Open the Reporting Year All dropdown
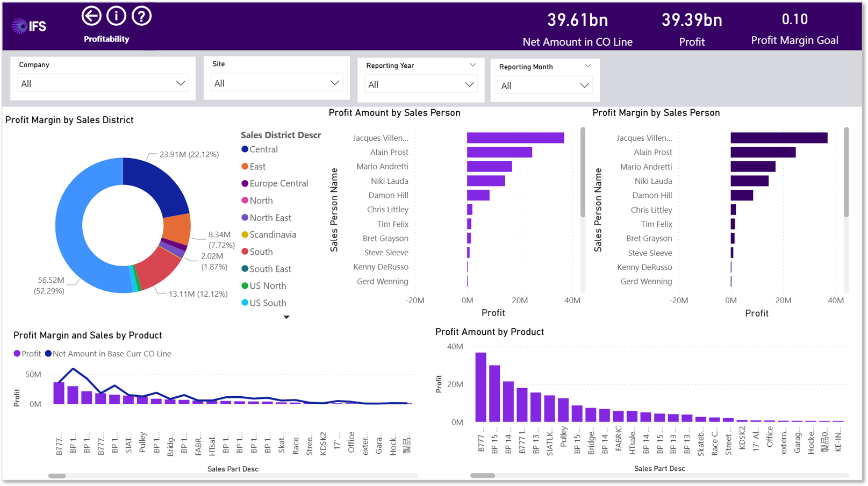Screen dimensions: 868x486 coord(420,84)
